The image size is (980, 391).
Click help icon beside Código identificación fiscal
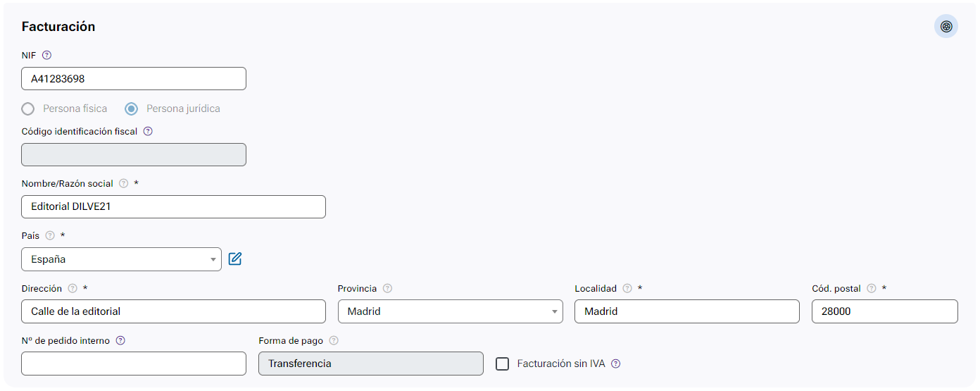(x=148, y=131)
